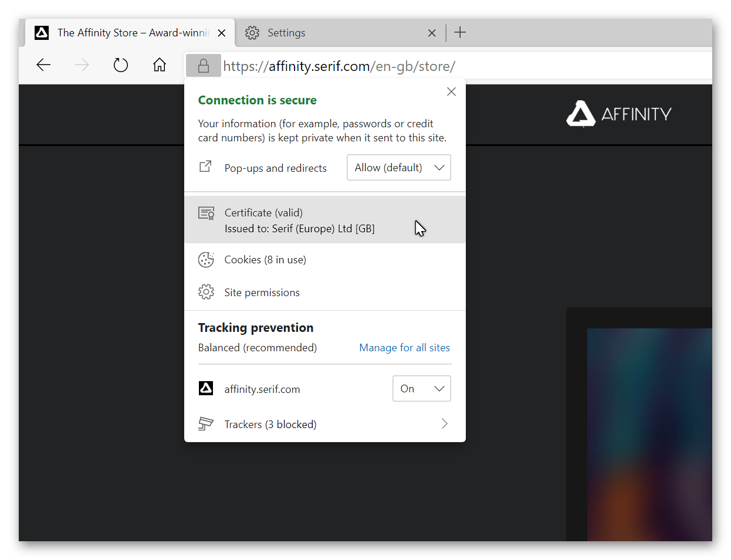The height and width of the screenshot is (560, 731).
Task: Click the padlock site info icon
Action: point(204,66)
